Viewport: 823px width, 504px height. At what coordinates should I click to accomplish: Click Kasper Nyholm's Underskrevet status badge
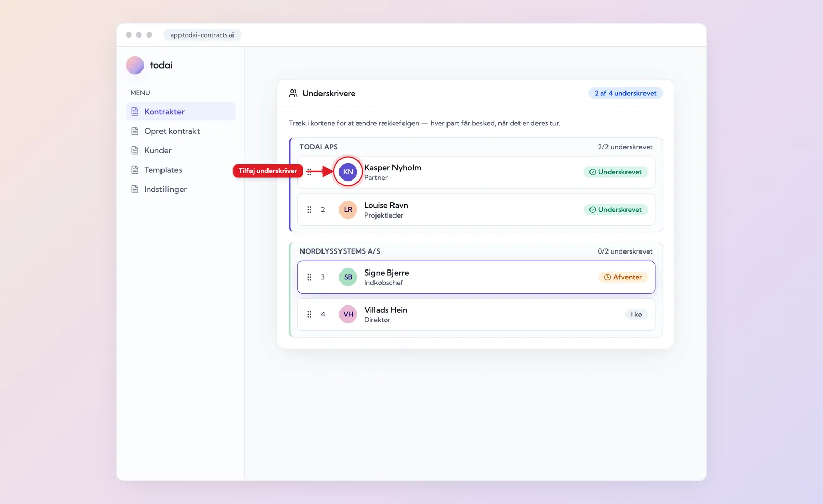(616, 172)
